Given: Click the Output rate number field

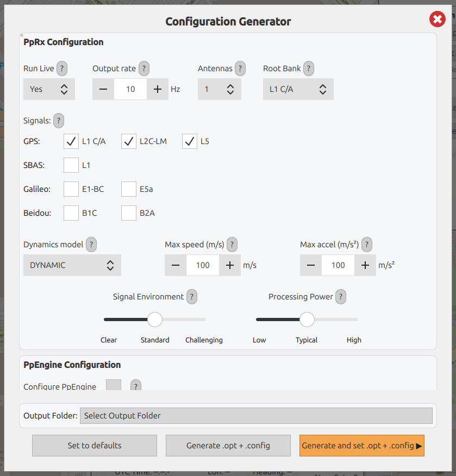Looking at the screenshot, I should (x=130, y=89).
